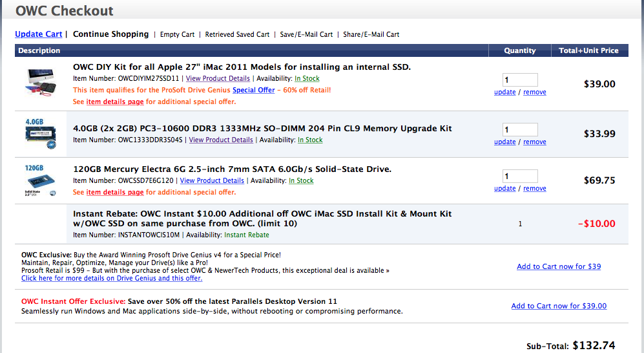644x353 pixels.
Task: Click the Sub-Total $132.74 amount
Action: [594, 346]
